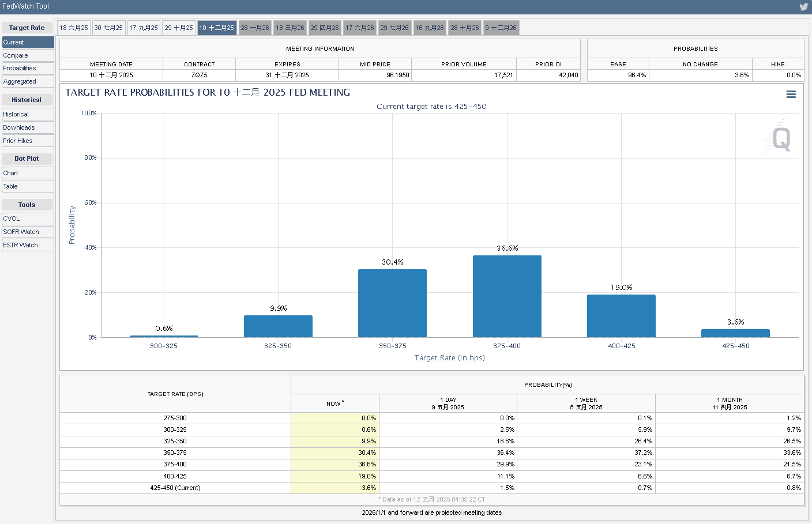Image resolution: width=812 pixels, height=524 pixels.
Task: Open Compare in the Target Rate section
Action: (x=16, y=55)
